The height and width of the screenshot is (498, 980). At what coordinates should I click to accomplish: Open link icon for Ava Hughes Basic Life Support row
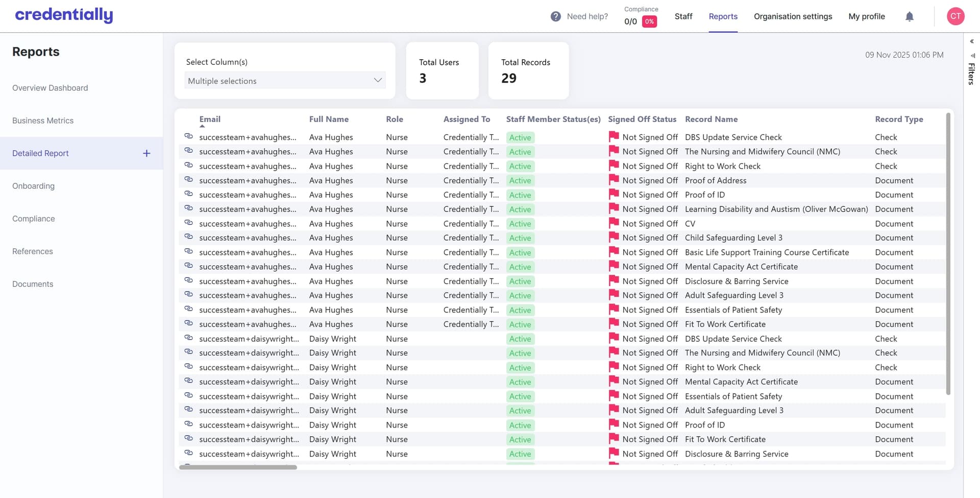(188, 251)
